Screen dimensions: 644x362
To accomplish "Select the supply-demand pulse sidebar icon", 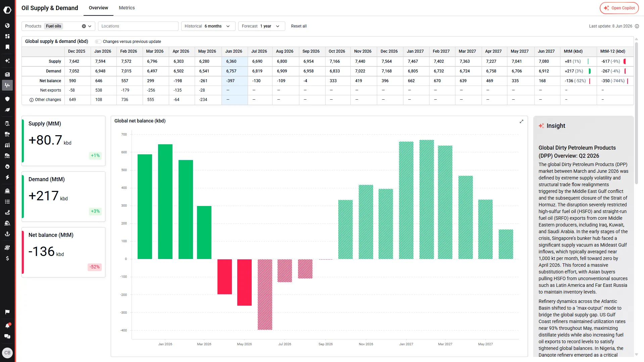I will click(7, 85).
